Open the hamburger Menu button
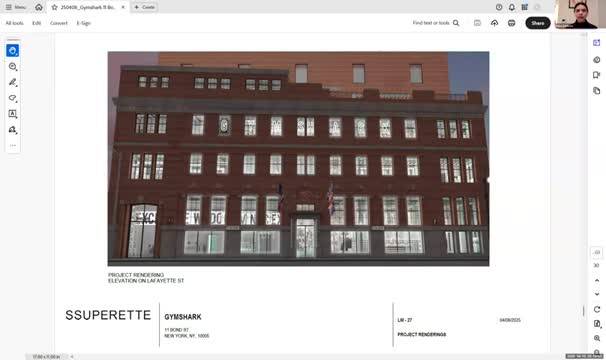The image size is (606, 360). pyautogui.click(x=15, y=7)
